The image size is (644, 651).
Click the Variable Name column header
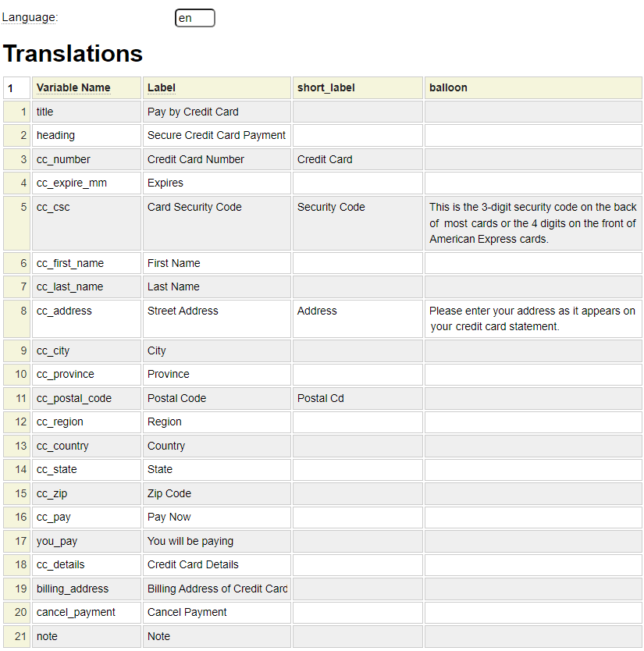[x=73, y=87]
